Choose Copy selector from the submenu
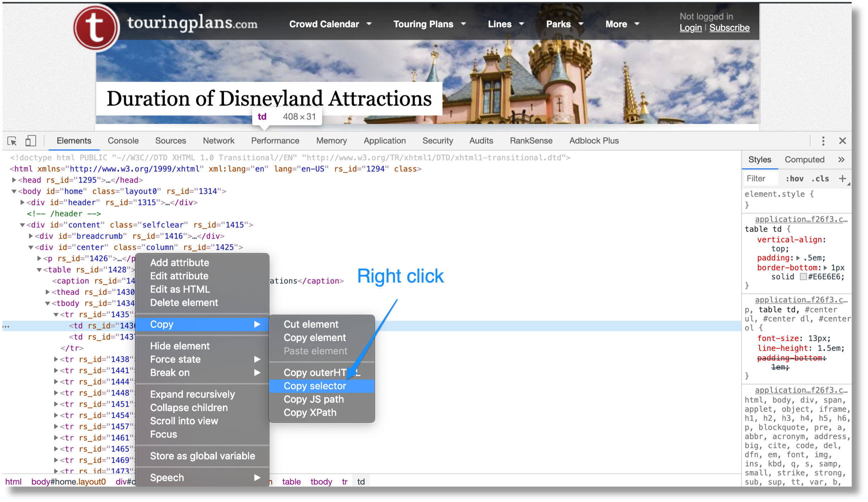 tap(315, 386)
